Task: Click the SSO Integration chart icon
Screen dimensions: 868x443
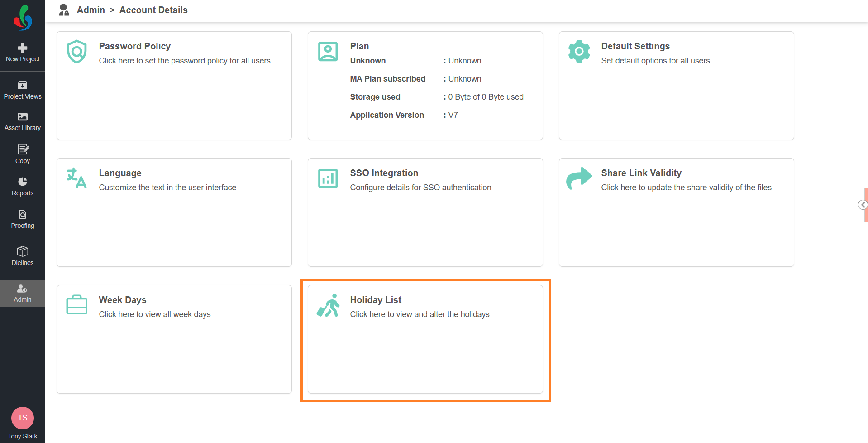Action: (328, 178)
